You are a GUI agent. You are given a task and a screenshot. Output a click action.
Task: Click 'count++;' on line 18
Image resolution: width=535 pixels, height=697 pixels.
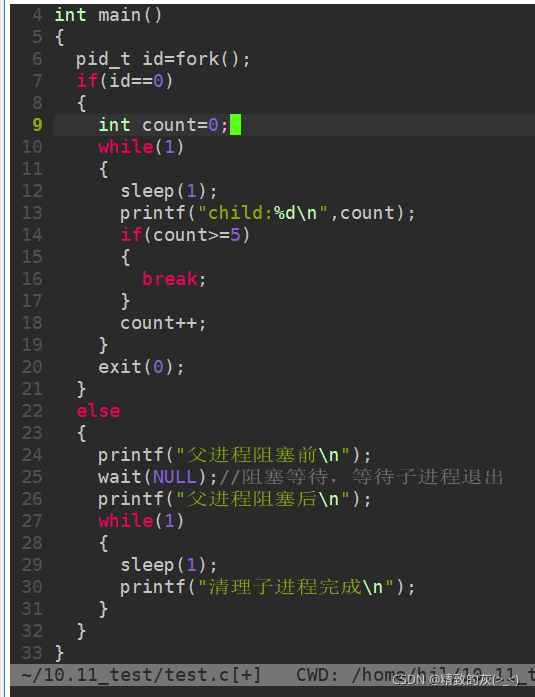click(x=163, y=324)
